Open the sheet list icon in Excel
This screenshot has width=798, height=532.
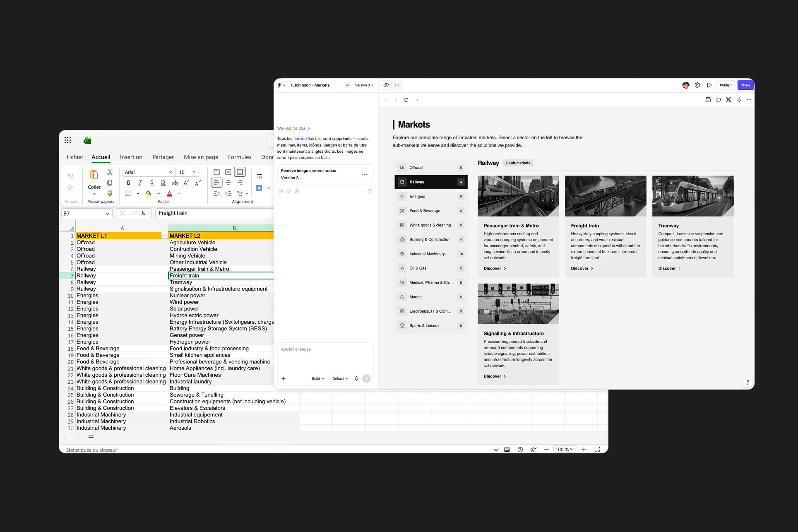(x=91, y=438)
